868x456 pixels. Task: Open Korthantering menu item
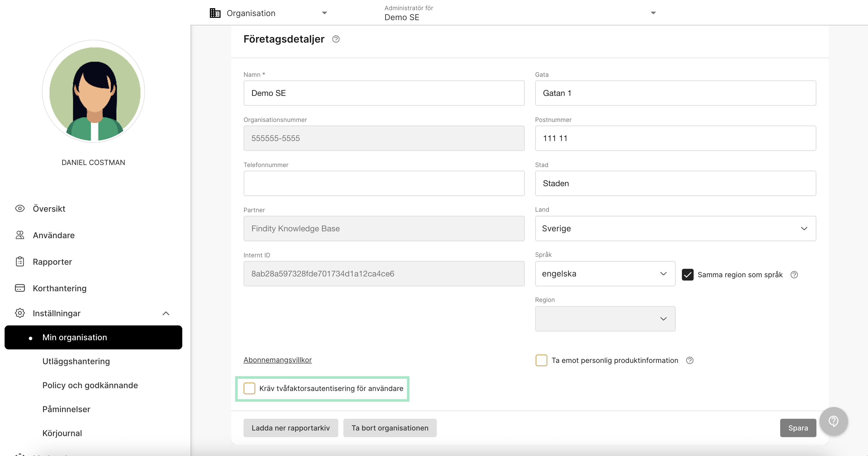[x=60, y=288]
